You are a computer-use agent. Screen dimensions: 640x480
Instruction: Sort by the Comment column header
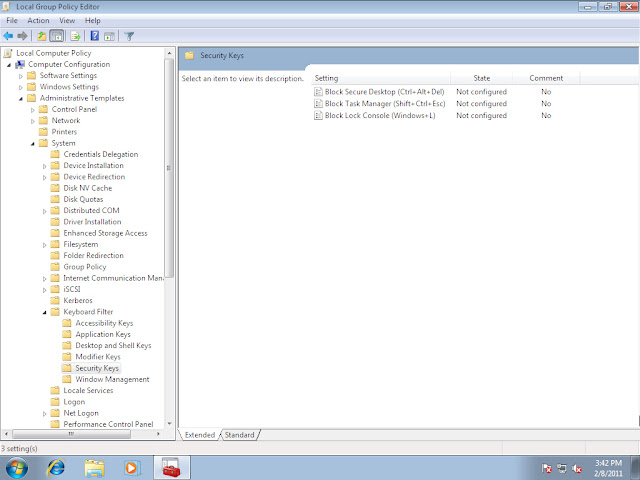(546, 78)
